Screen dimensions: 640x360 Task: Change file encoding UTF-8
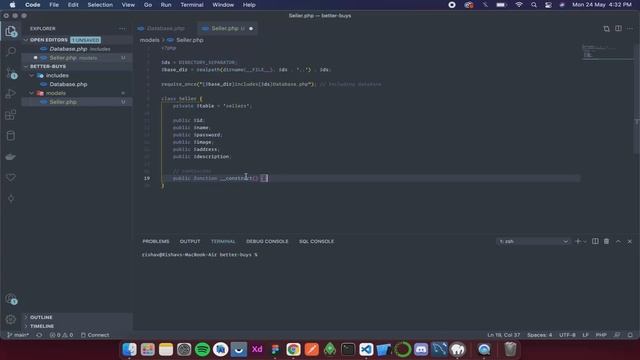[567, 335]
